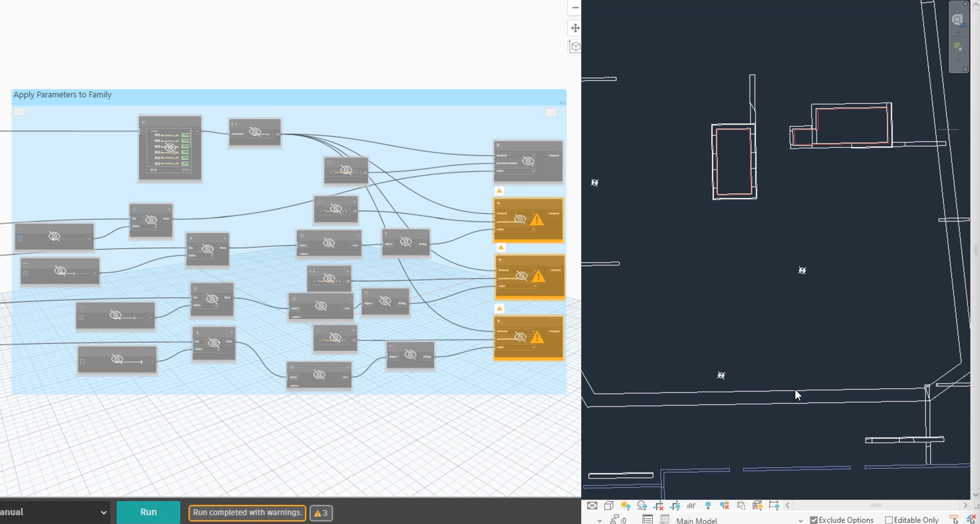Toggle Show Analytical Model icon
Image resolution: width=980 pixels, height=524 pixels.
(x=757, y=505)
